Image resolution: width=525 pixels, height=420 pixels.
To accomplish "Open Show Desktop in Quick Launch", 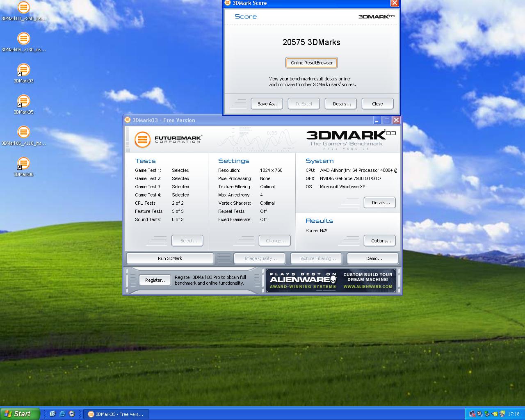I will click(x=52, y=414).
